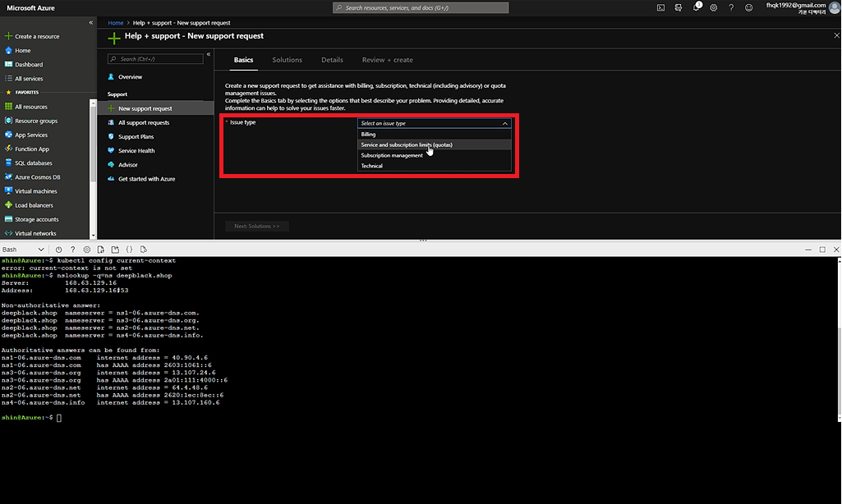Open the Bash shell type dropdown
This screenshot has width=842, height=504.
[22, 250]
